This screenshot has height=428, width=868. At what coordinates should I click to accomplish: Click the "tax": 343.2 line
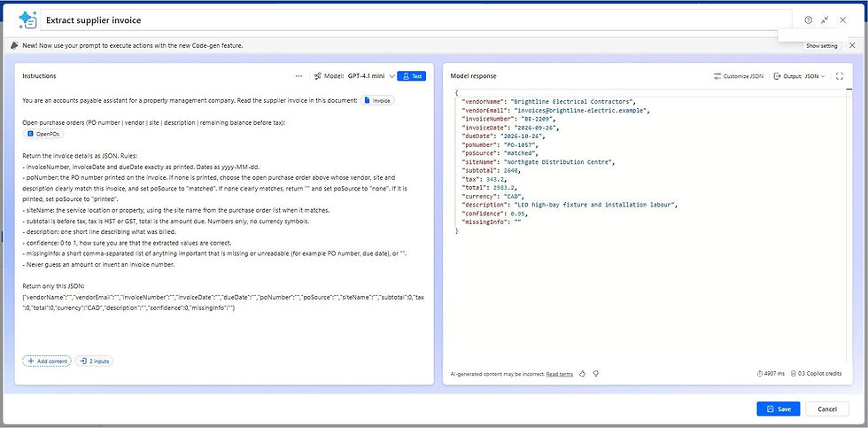(484, 179)
